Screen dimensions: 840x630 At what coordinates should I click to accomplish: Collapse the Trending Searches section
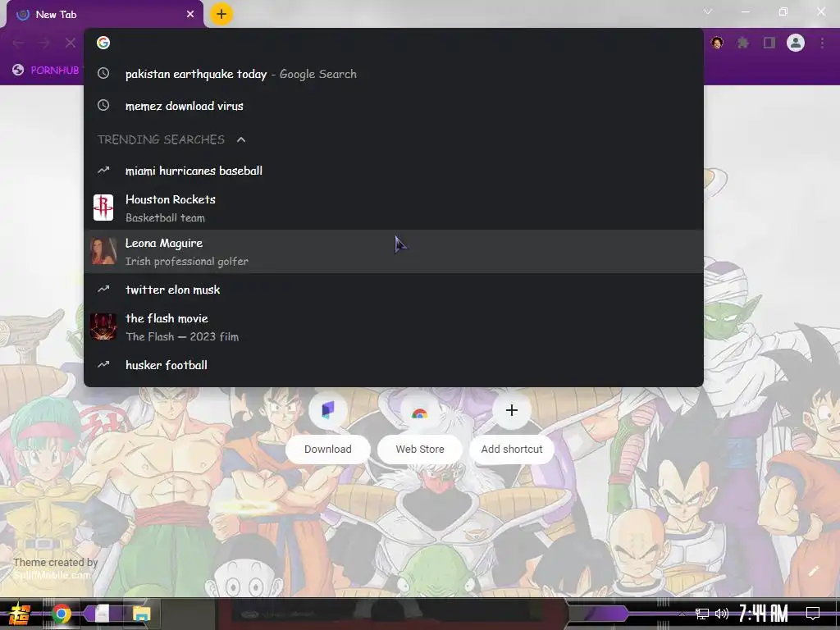241,139
